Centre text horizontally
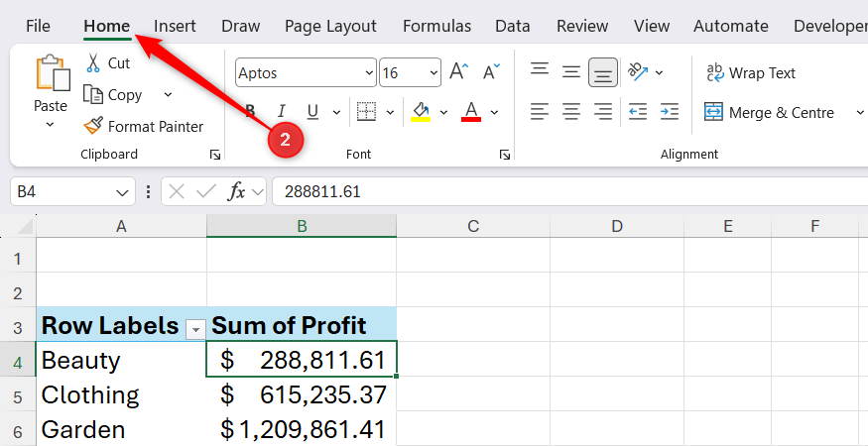868x446 pixels. point(570,112)
